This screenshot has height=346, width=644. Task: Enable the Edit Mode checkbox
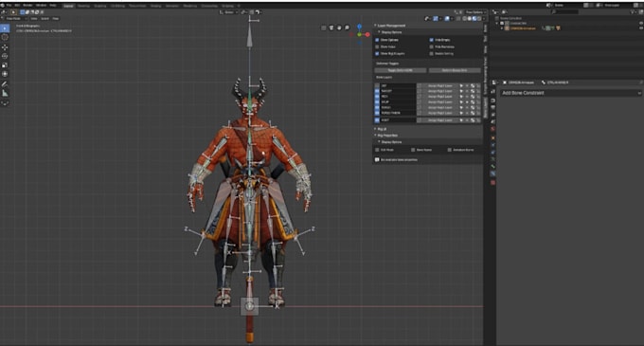[377, 150]
